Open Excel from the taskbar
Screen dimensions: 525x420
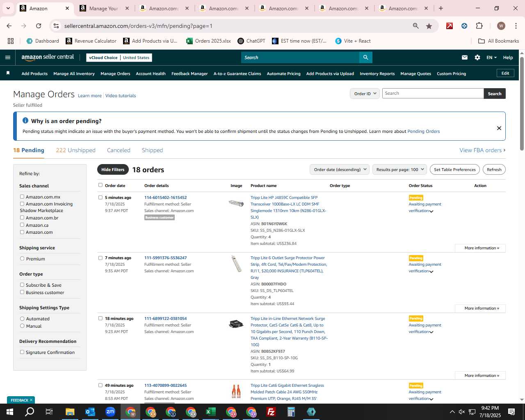point(211,412)
